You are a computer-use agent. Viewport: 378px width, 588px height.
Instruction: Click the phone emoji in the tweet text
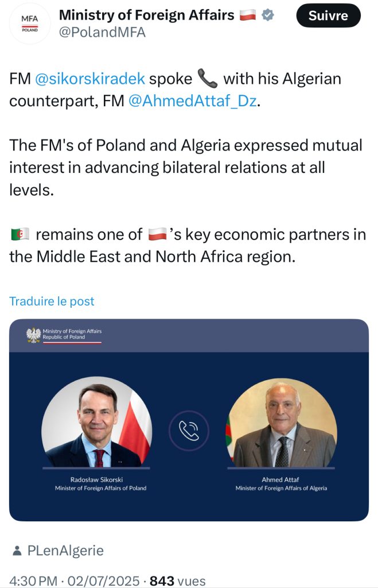coord(207,78)
